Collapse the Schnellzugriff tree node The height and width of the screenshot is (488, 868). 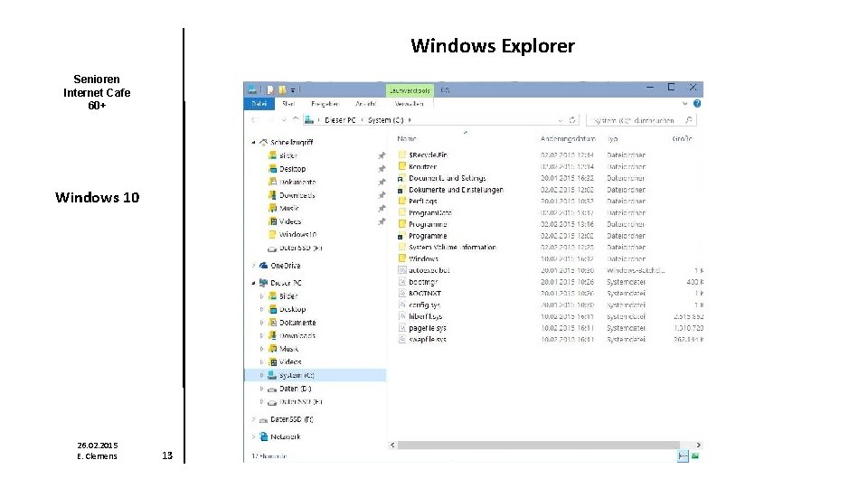click(253, 142)
